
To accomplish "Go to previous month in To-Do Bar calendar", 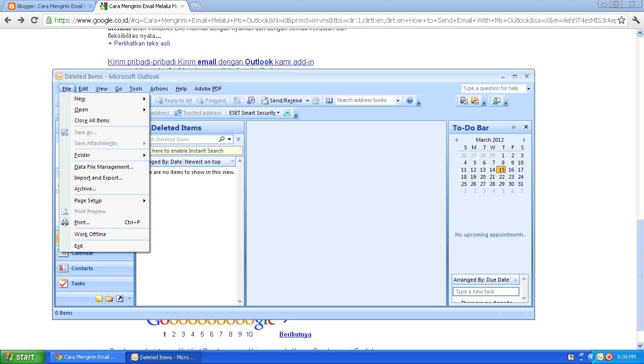I will click(456, 140).
